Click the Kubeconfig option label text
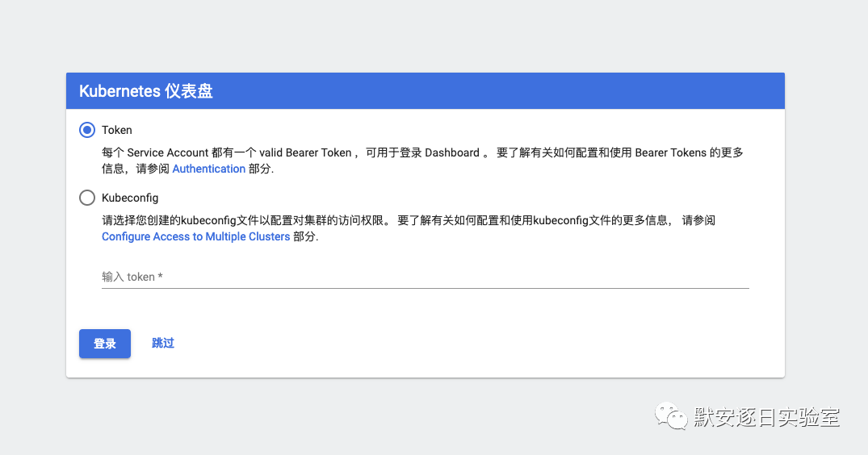The image size is (868, 455). click(130, 198)
